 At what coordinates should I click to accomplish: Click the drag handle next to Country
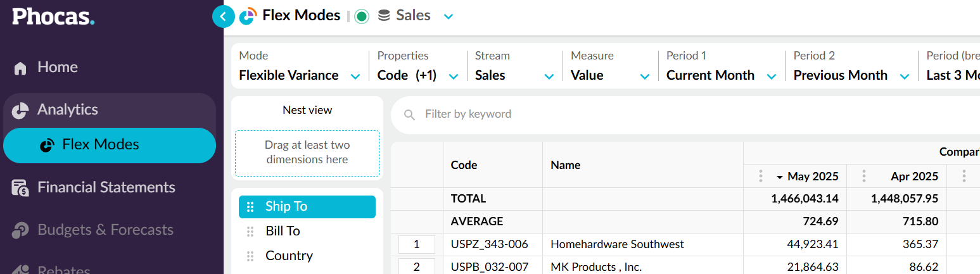250,256
